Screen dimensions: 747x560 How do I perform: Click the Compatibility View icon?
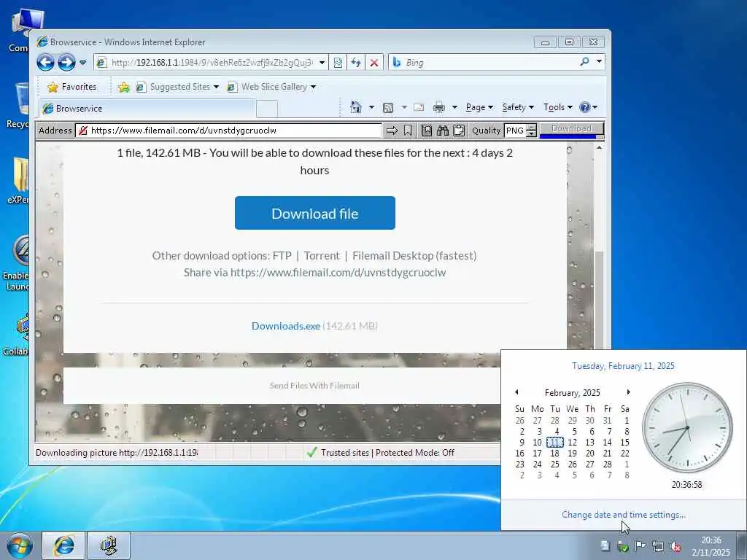click(338, 63)
